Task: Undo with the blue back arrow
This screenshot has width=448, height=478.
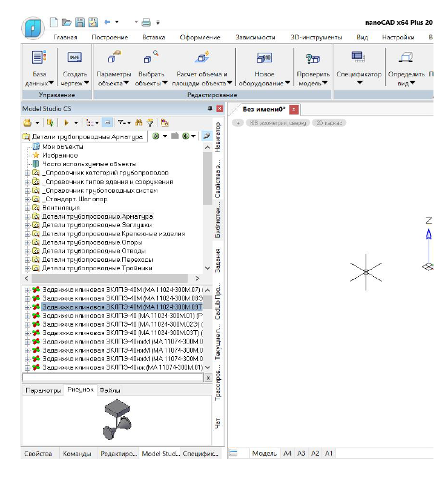Action: (x=107, y=22)
